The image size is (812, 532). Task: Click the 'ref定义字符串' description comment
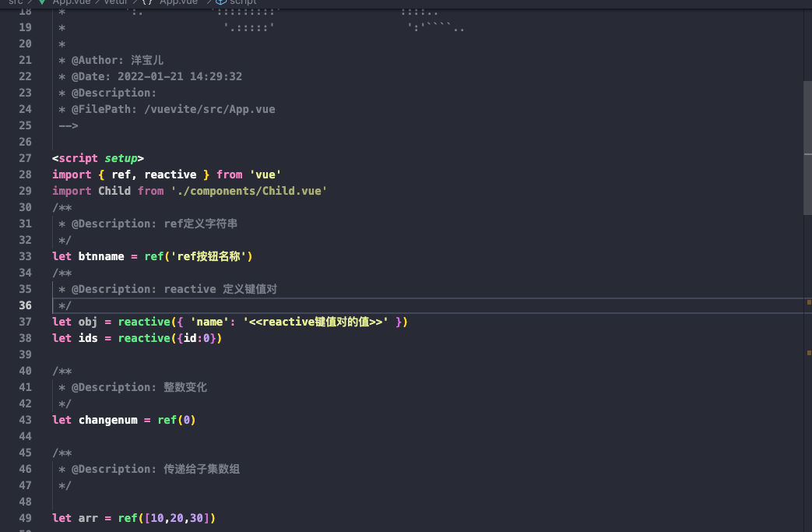point(201,224)
